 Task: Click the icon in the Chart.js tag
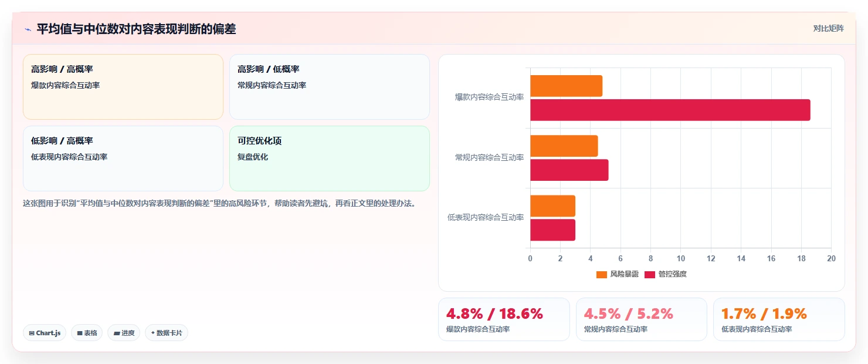coord(32,333)
